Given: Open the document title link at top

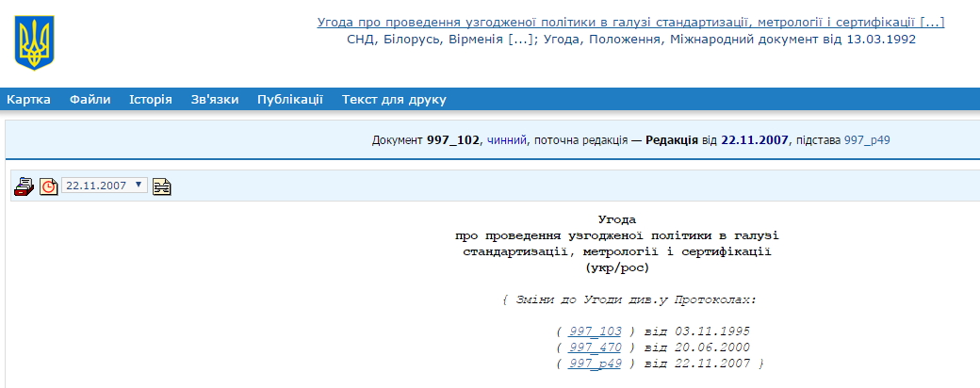Looking at the screenshot, I should [x=630, y=23].
